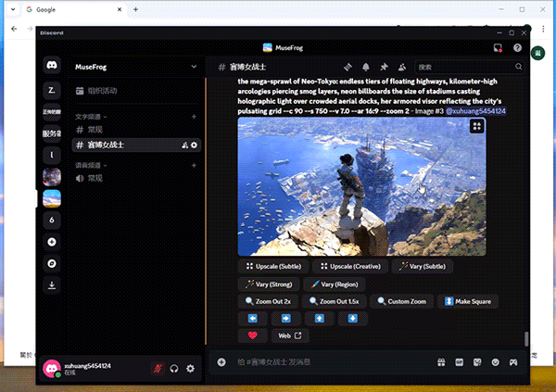This screenshot has width=556, height=392.
Task: Open Chrome tab search dropdown arrow
Action: click(x=13, y=9)
